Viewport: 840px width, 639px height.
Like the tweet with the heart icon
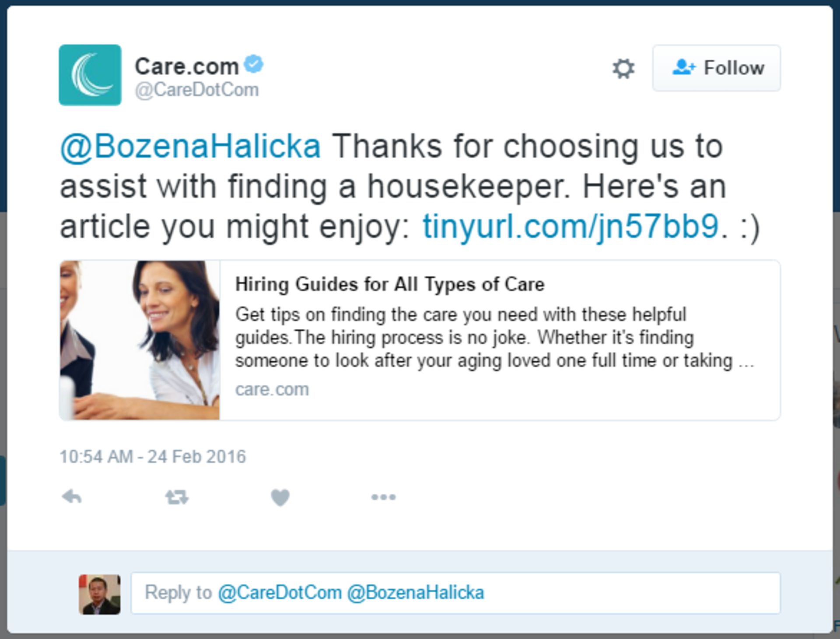pos(280,497)
